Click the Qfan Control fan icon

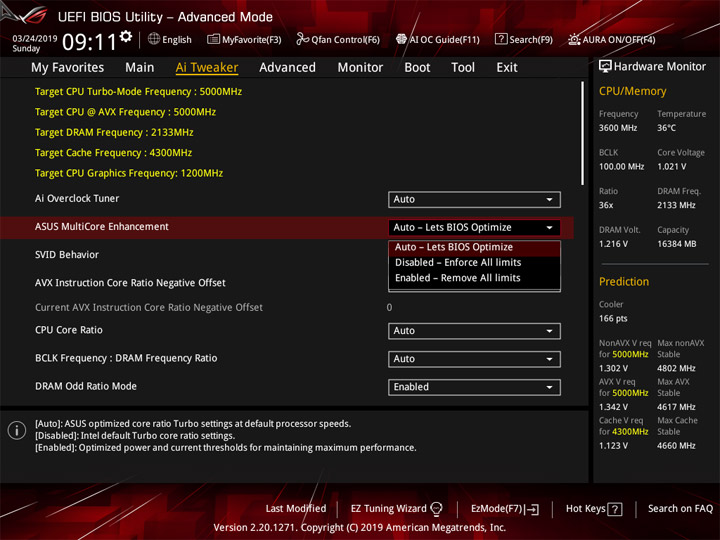point(302,39)
